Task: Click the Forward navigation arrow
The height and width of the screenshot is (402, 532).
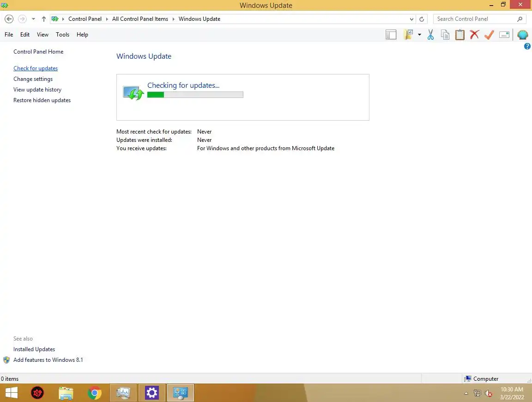Action: [x=22, y=19]
